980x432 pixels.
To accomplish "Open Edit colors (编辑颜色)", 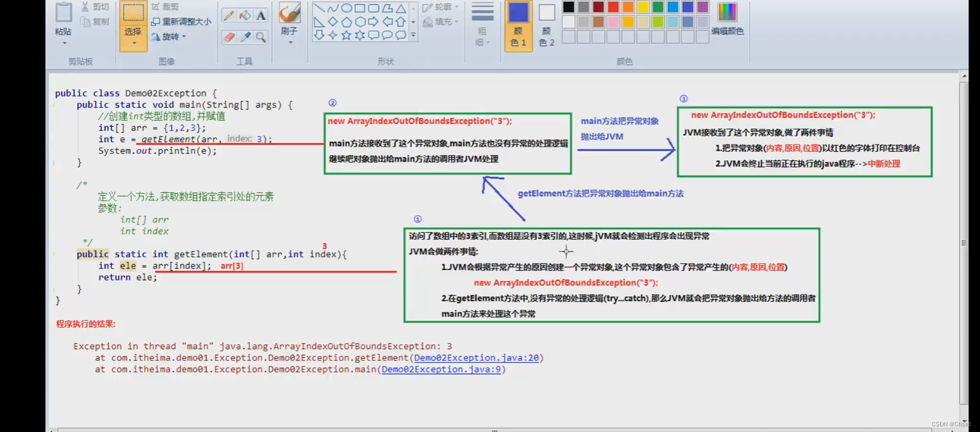I will point(727,19).
